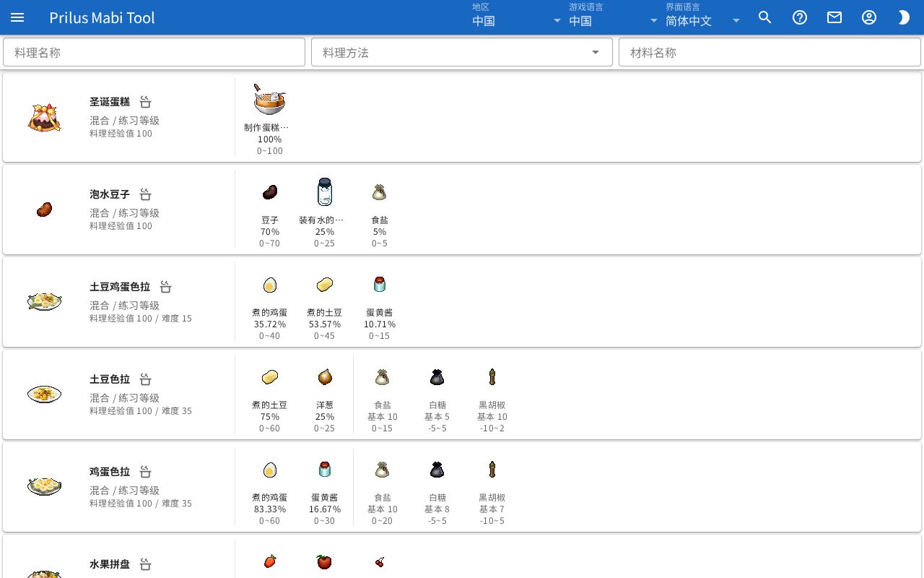The height and width of the screenshot is (578, 924).
Task: Focus the 材料名称 ingredient name field
Action: (770, 52)
